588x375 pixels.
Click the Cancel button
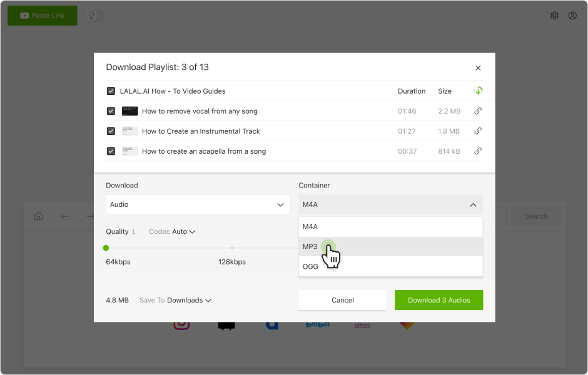point(342,300)
